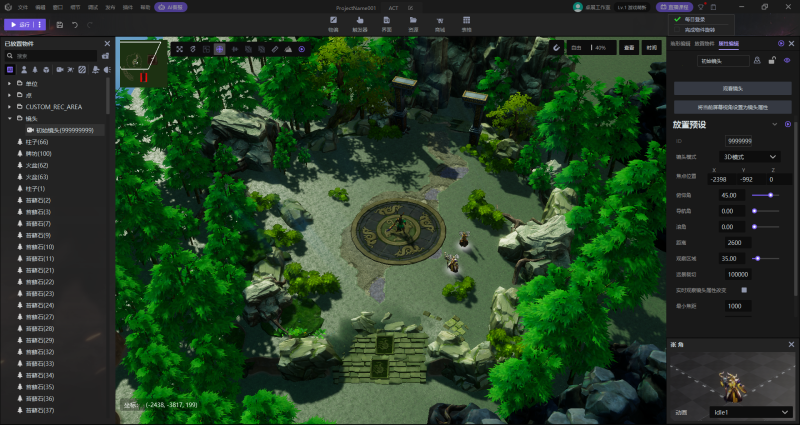Open the shop cart icon
Screen dimensions: 800x425
440,23
